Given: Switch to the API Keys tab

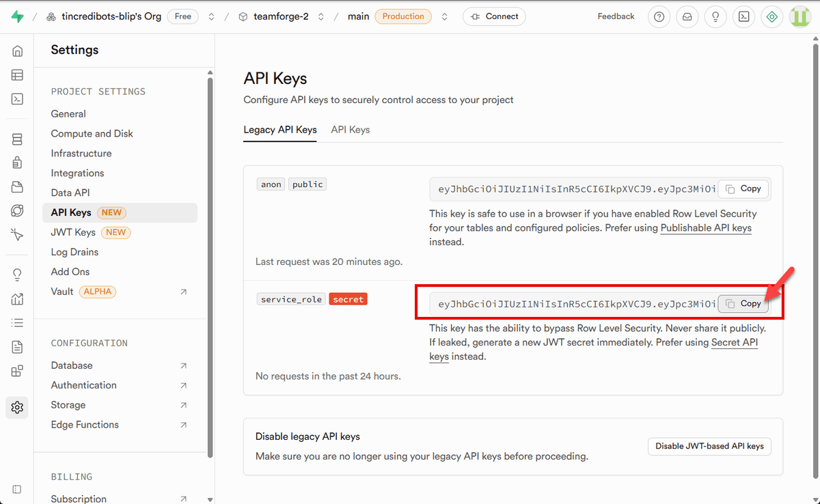Looking at the screenshot, I should pyautogui.click(x=350, y=129).
